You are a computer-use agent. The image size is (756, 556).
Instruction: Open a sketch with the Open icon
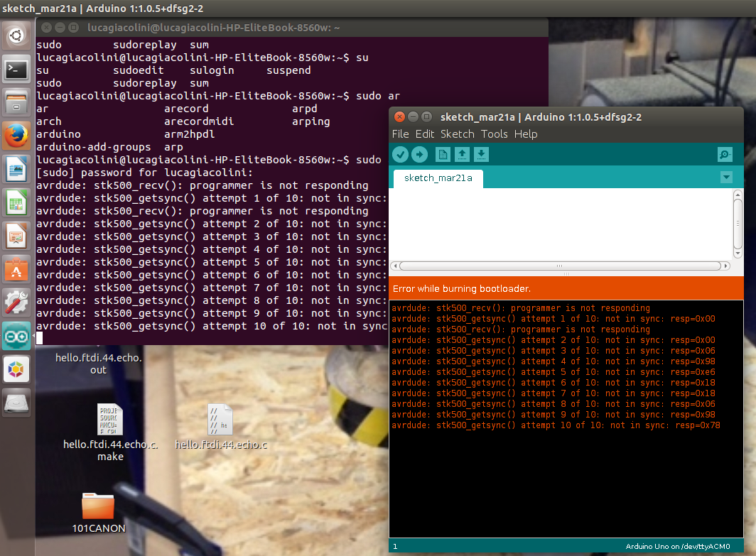[x=462, y=155]
